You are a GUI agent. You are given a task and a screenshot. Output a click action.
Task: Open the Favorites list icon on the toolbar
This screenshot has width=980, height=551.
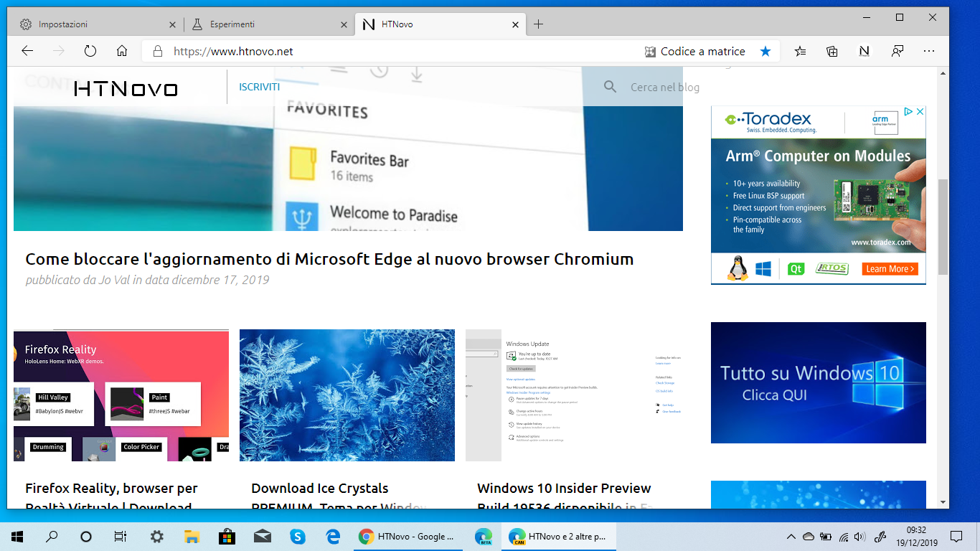800,51
